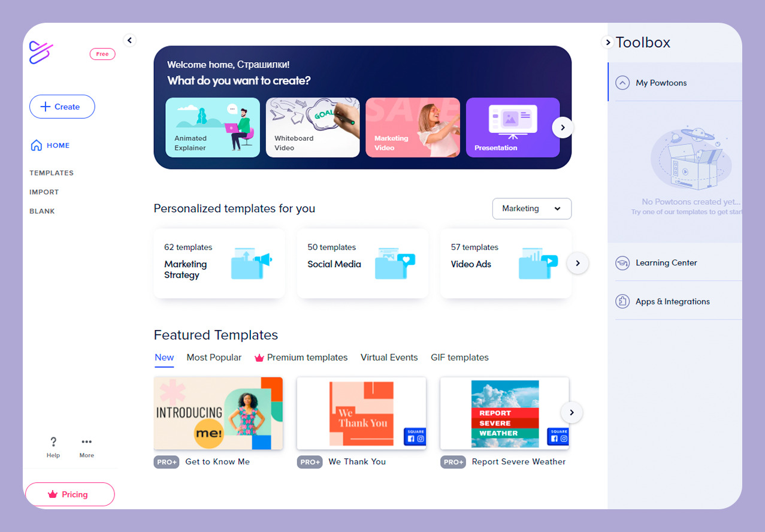Click the PRO+ badge beside Get to Know Me
Screen dimensions: 765x532
point(167,462)
